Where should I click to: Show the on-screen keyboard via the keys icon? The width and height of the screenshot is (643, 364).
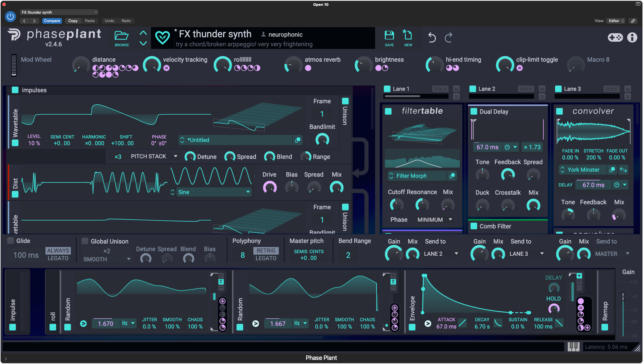(573, 347)
